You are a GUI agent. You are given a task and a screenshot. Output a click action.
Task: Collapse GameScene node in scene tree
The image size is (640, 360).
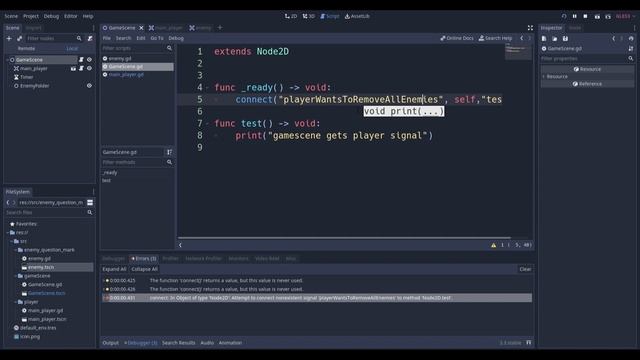pos(8,60)
